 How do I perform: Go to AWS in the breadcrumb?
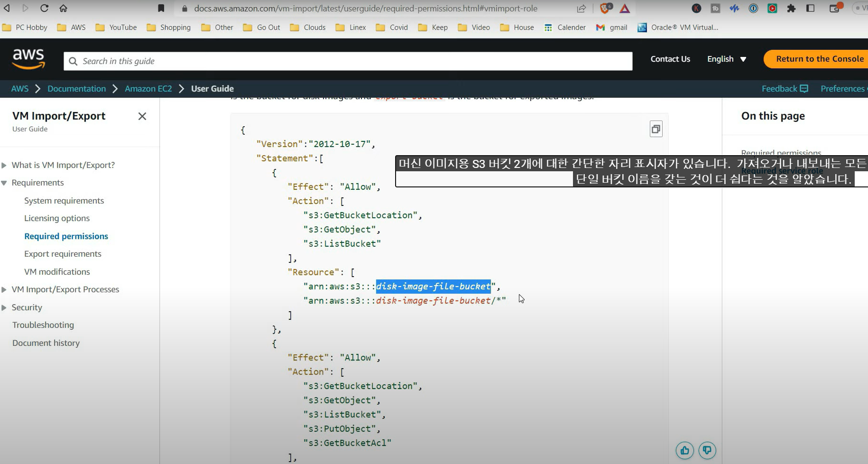pos(20,89)
